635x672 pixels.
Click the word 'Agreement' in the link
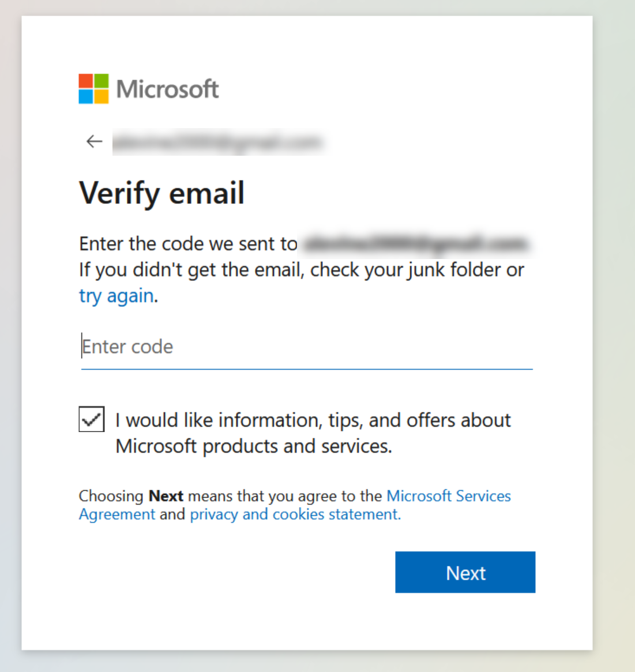[117, 514]
